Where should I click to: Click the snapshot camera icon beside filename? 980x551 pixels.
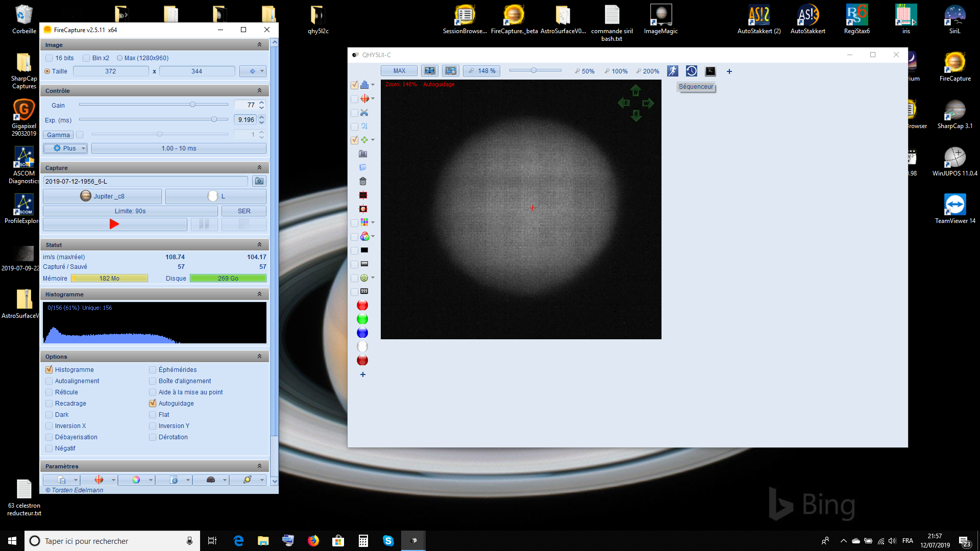pos(259,181)
